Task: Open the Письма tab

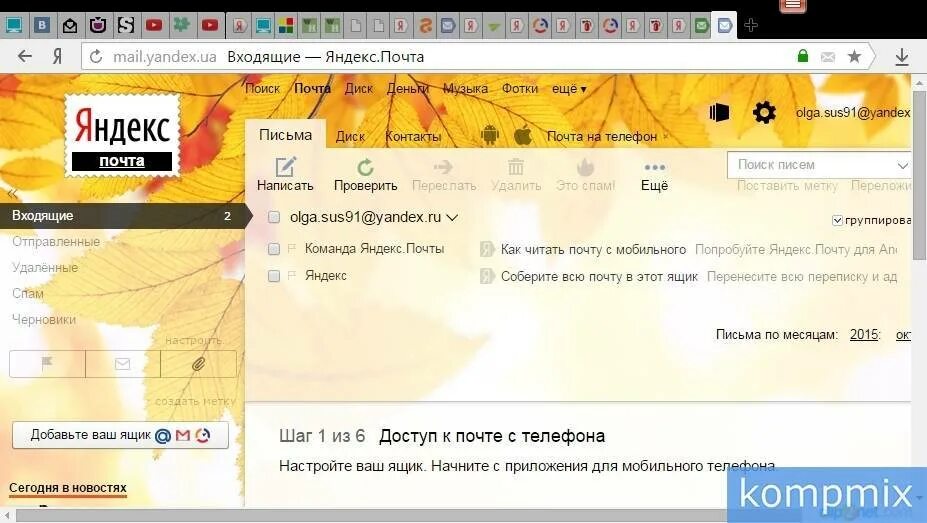Action: tap(286, 135)
